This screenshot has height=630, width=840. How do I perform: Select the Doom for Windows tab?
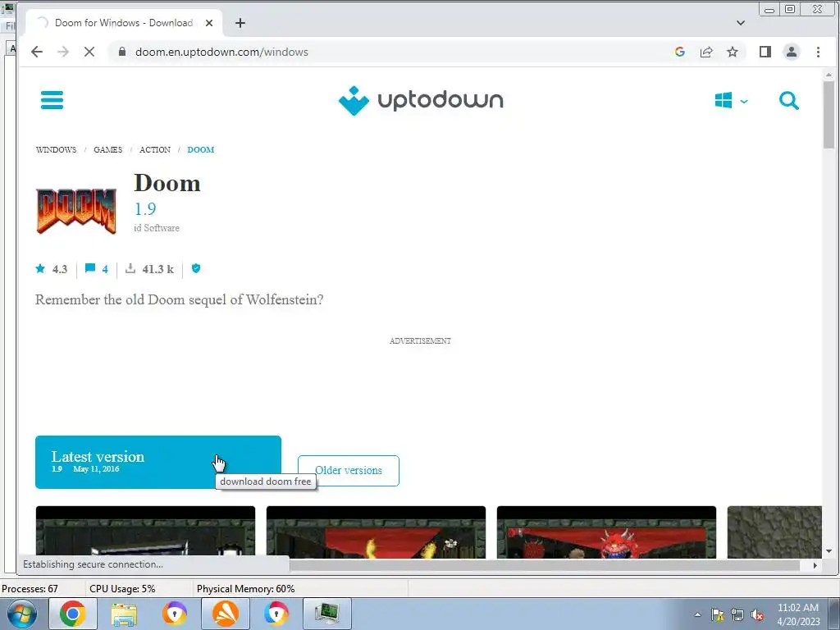click(123, 23)
